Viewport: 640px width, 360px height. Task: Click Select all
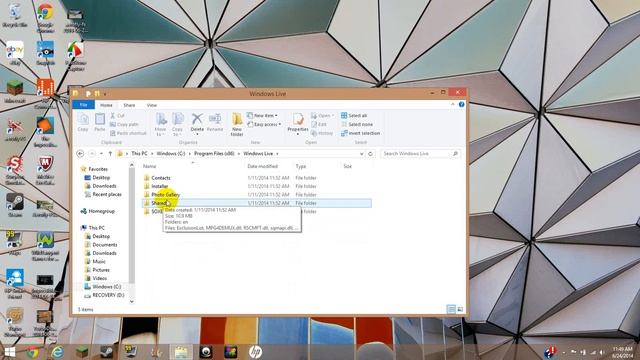354,116
